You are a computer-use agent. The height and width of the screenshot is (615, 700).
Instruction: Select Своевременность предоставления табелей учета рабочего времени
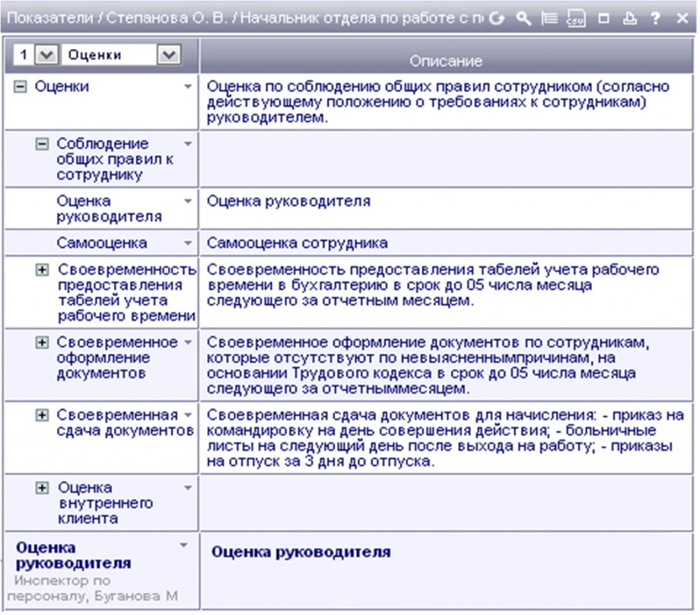click(126, 292)
